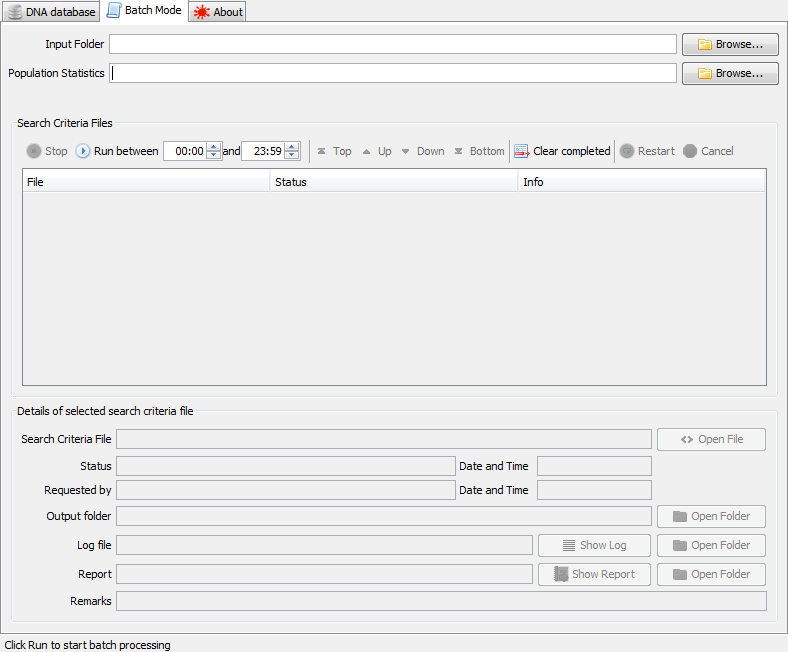Clear completed search criteria files
This screenshot has height=652, width=788.
pos(562,151)
